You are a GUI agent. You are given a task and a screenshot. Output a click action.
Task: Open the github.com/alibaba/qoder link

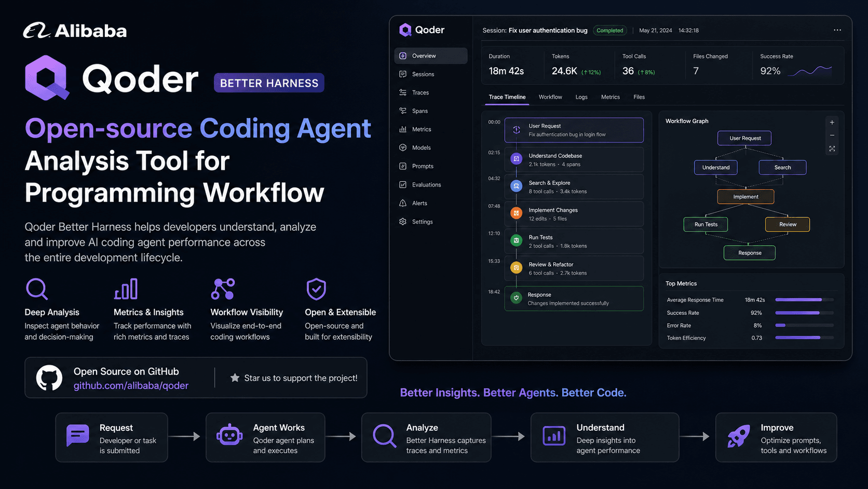[x=131, y=386]
